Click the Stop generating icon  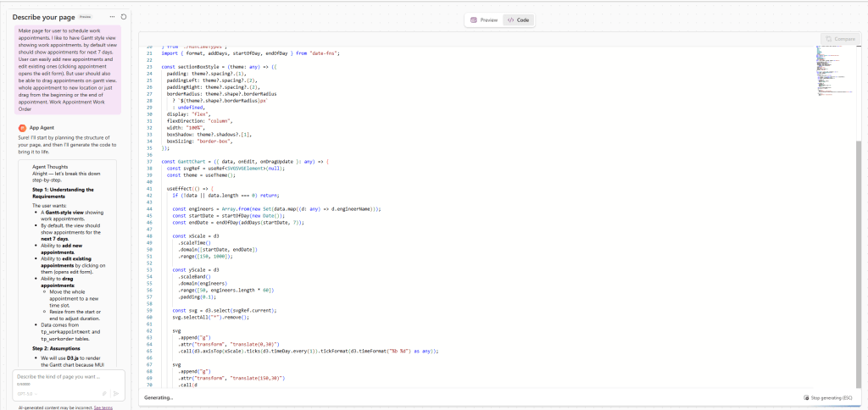[804, 397]
